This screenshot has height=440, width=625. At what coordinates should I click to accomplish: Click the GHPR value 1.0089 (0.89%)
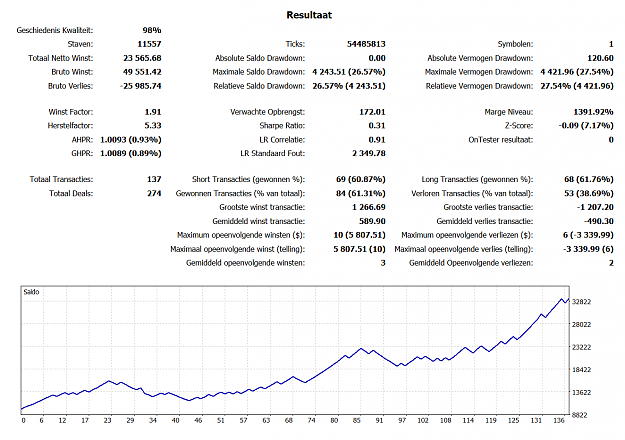point(131,153)
